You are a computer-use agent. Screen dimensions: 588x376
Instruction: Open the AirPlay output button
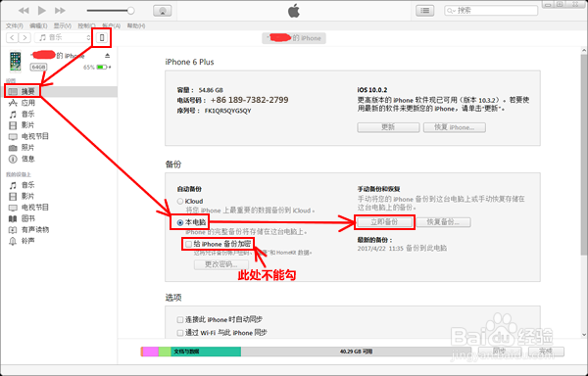point(163,11)
